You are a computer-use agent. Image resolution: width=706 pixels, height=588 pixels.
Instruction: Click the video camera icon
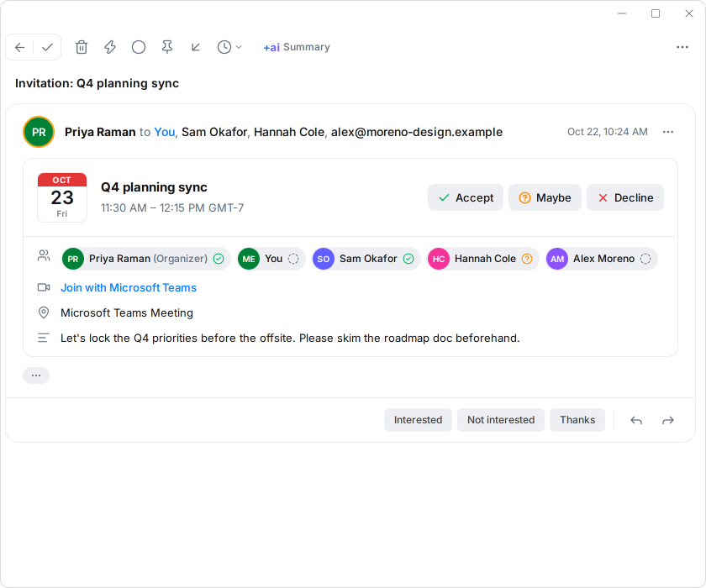tap(44, 287)
